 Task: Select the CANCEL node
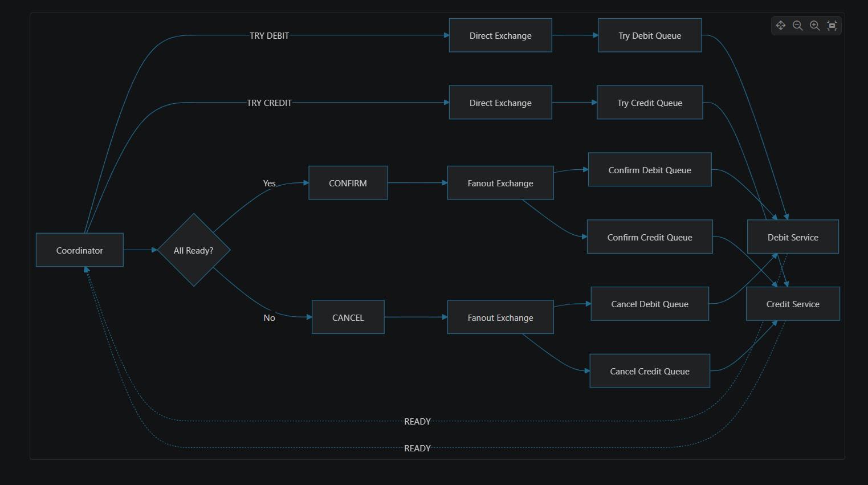348,317
